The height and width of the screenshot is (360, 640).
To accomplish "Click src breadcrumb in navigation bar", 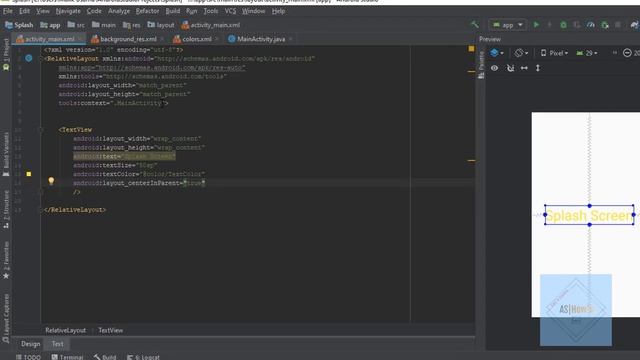I will click(x=76, y=25).
